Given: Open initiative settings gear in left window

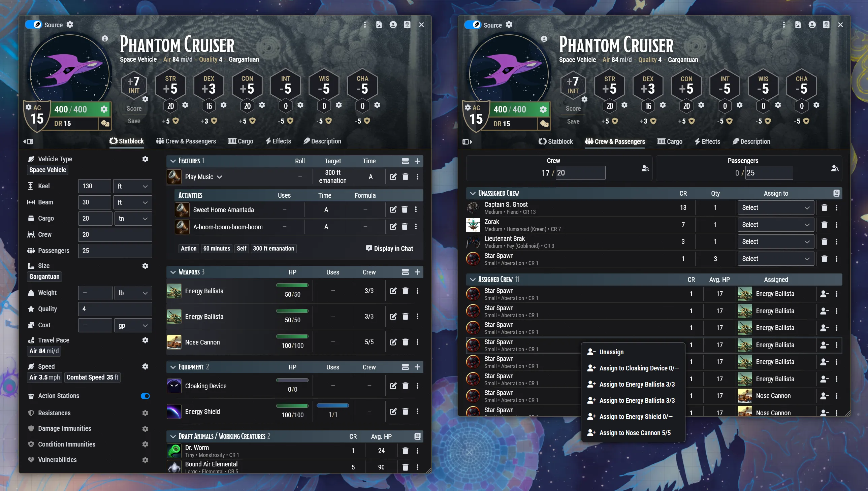Looking at the screenshot, I should [145, 99].
